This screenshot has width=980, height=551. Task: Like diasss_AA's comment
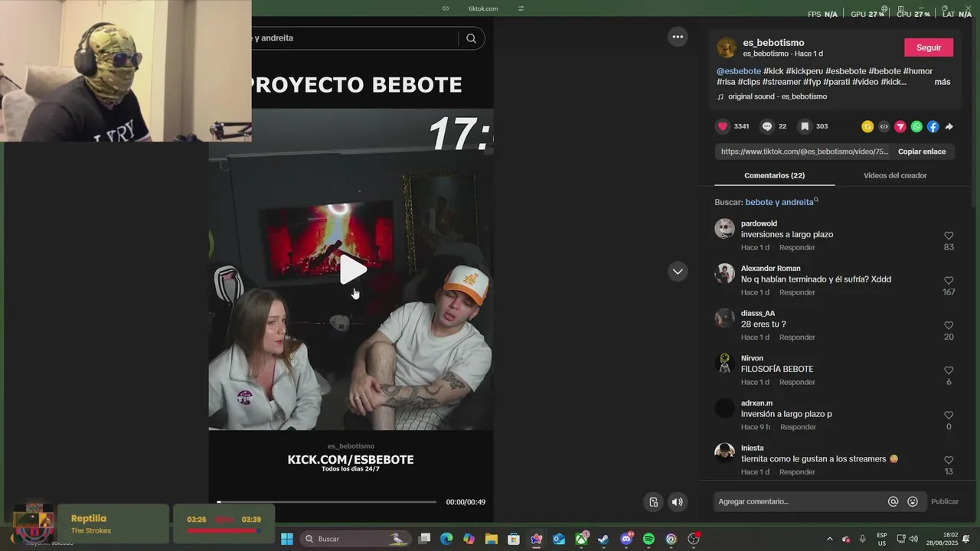pyautogui.click(x=949, y=325)
